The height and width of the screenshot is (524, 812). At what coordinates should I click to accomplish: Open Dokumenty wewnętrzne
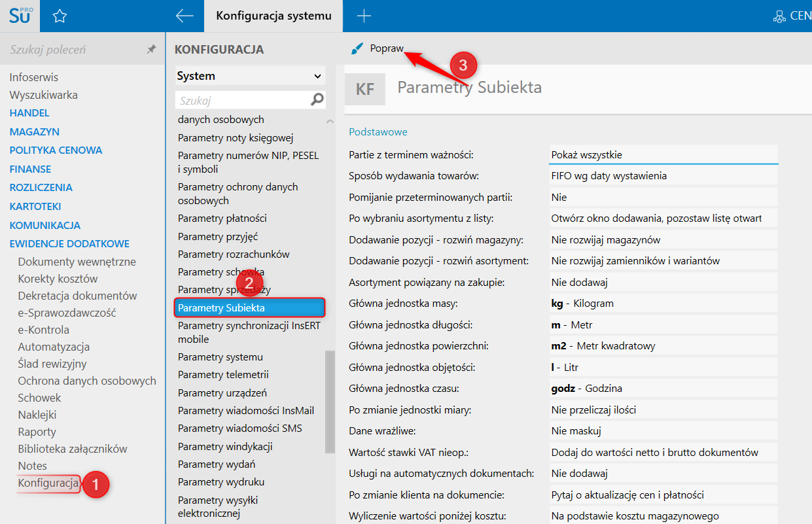tap(77, 262)
